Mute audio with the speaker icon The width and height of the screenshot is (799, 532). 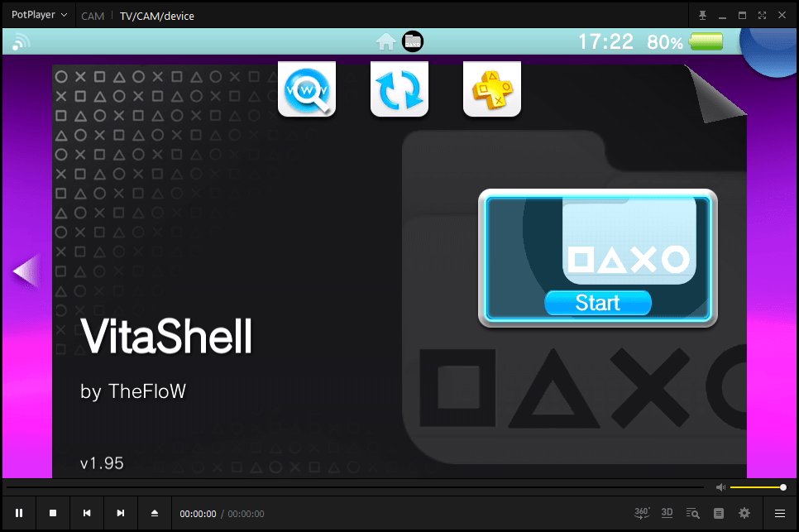click(720, 487)
